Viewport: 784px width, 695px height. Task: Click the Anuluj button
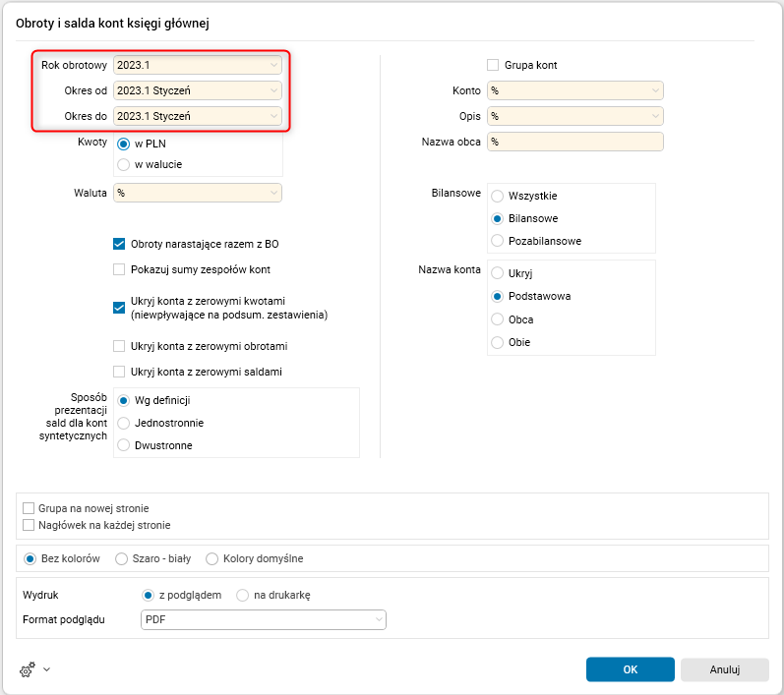[x=724, y=669]
